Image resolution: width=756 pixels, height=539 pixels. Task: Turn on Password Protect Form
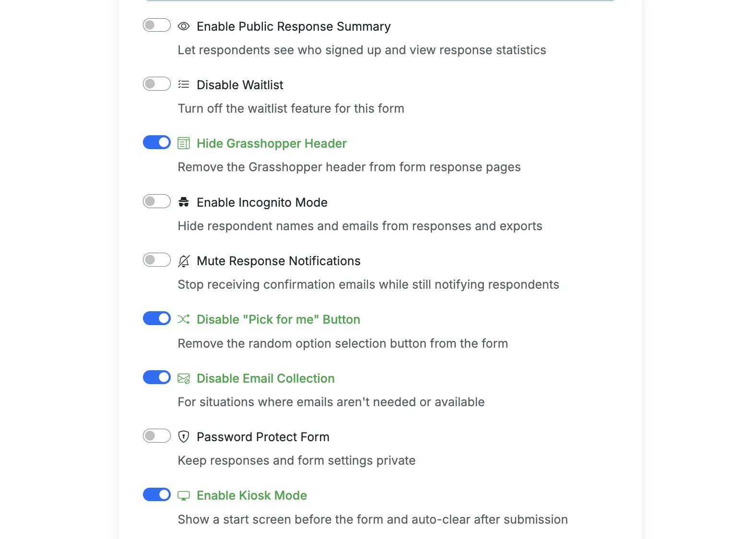pos(156,436)
